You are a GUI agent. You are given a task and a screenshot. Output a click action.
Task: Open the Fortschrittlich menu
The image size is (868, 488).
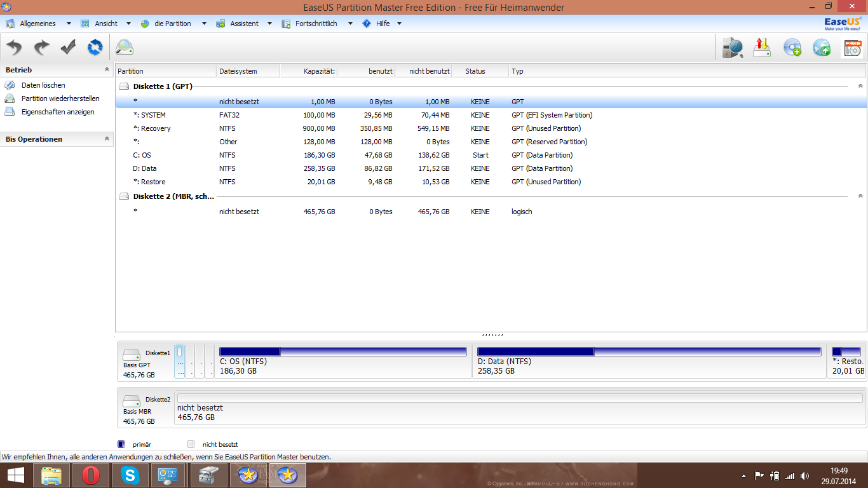[x=316, y=24]
